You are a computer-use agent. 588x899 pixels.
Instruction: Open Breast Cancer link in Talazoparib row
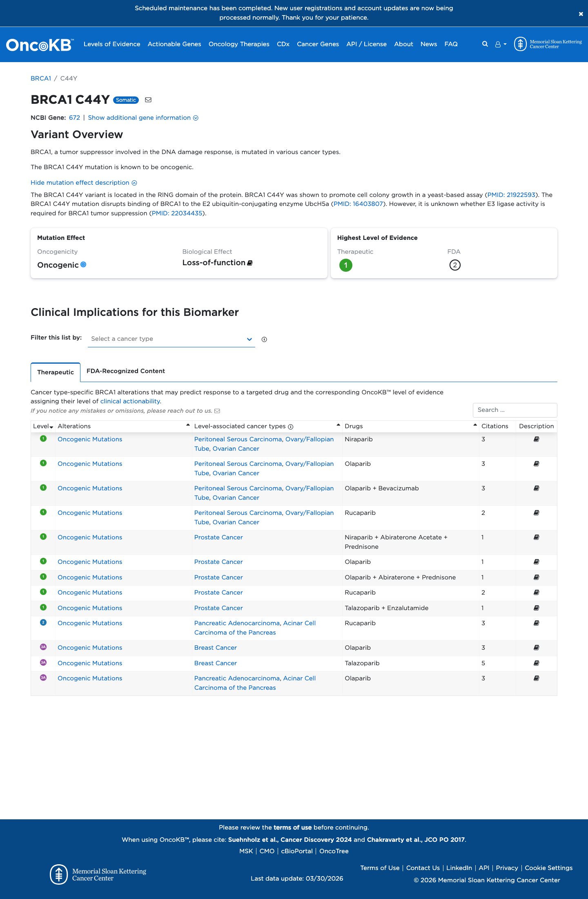[216, 663]
